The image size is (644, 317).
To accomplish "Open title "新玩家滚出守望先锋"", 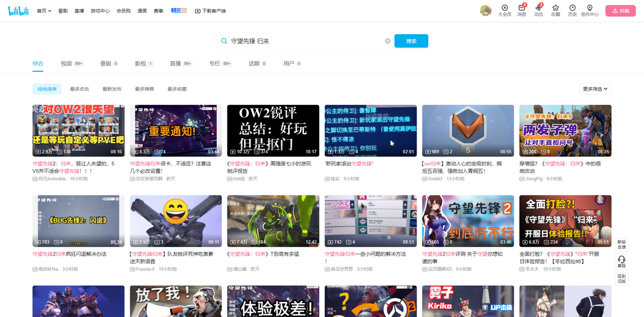I will 348,164.
